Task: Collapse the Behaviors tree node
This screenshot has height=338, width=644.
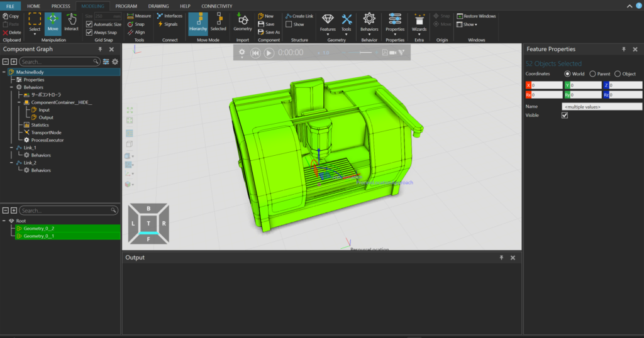Action: 12,87
